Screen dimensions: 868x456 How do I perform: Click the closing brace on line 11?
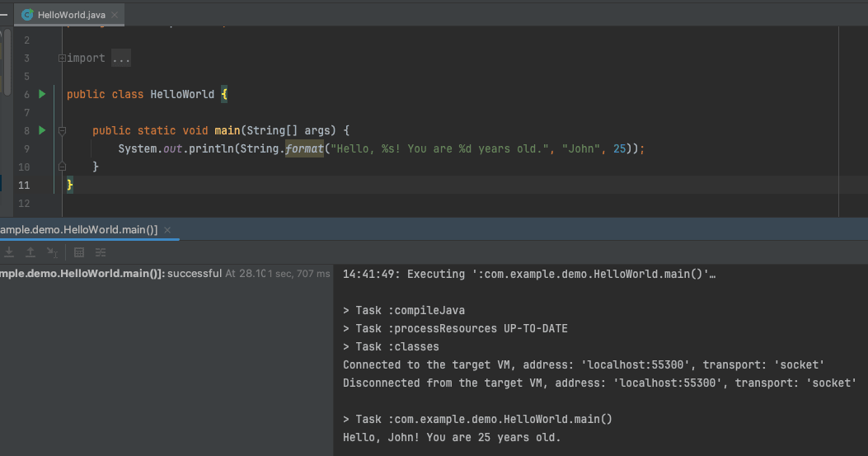[x=70, y=185]
